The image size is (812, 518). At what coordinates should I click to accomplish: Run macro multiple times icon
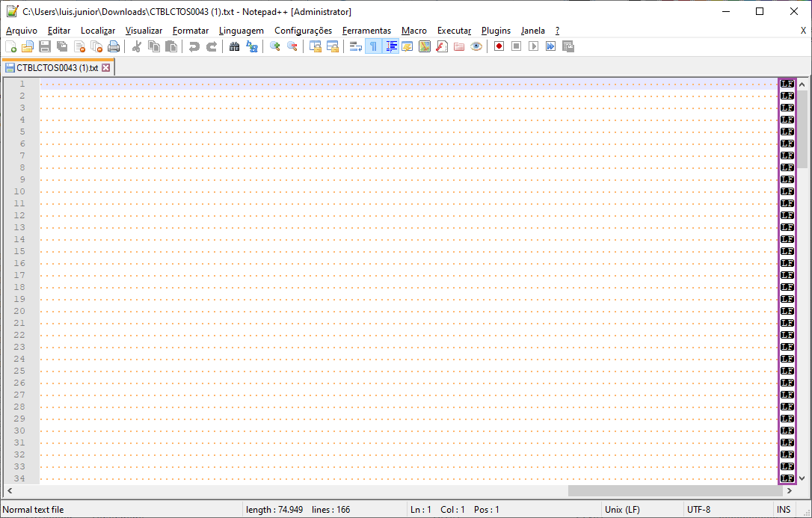[550, 46]
